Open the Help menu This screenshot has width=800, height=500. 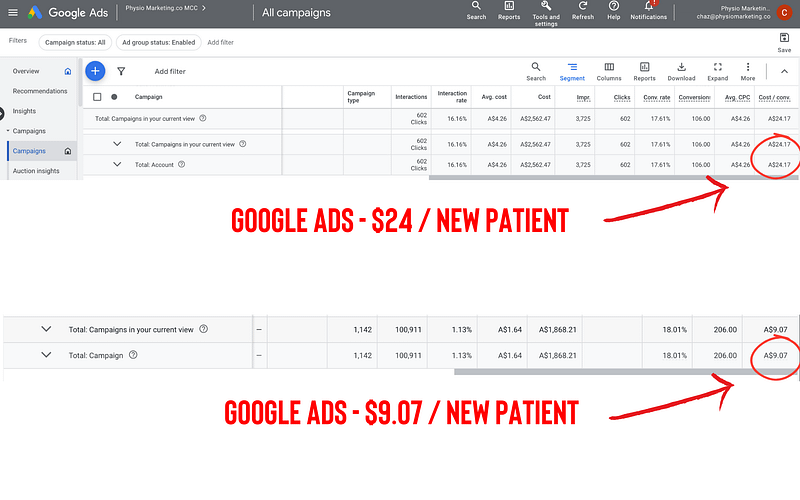tap(614, 10)
